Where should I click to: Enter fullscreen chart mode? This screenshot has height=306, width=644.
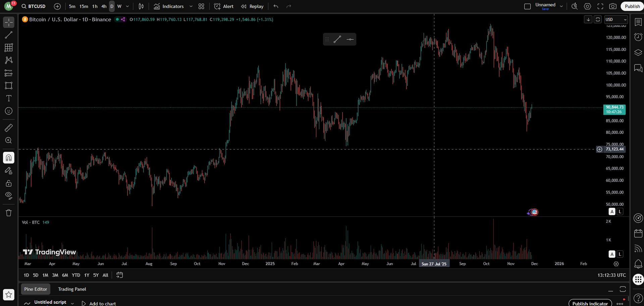(600, 6)
